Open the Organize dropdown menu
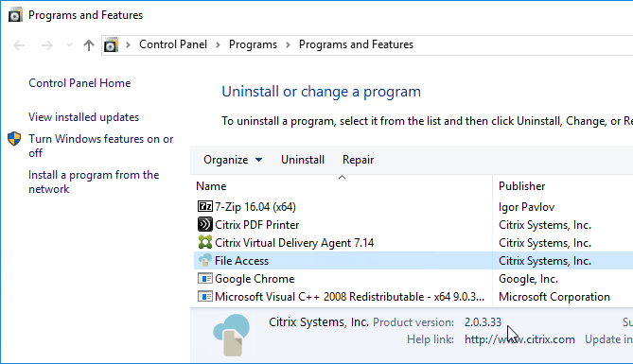This screenshot has width=633, height=364. pos(233,160)
